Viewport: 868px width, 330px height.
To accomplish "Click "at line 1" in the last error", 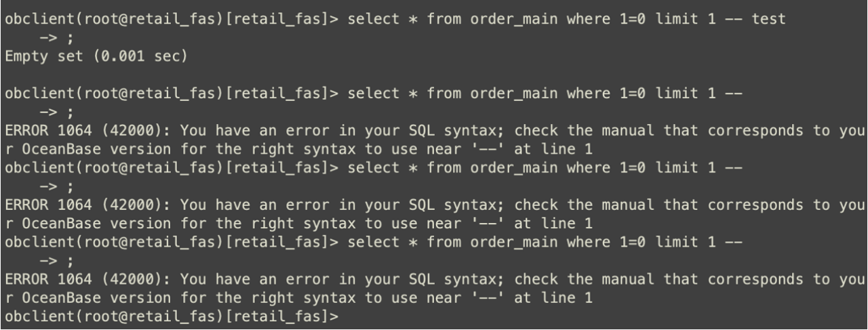I will tap(553, 298).
